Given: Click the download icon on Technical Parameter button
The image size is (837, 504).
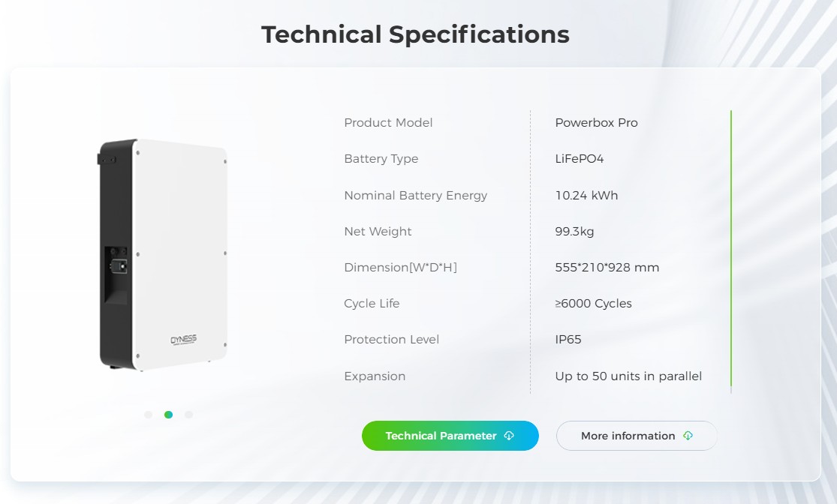Looking at the screenshot, I should [510, 436].
